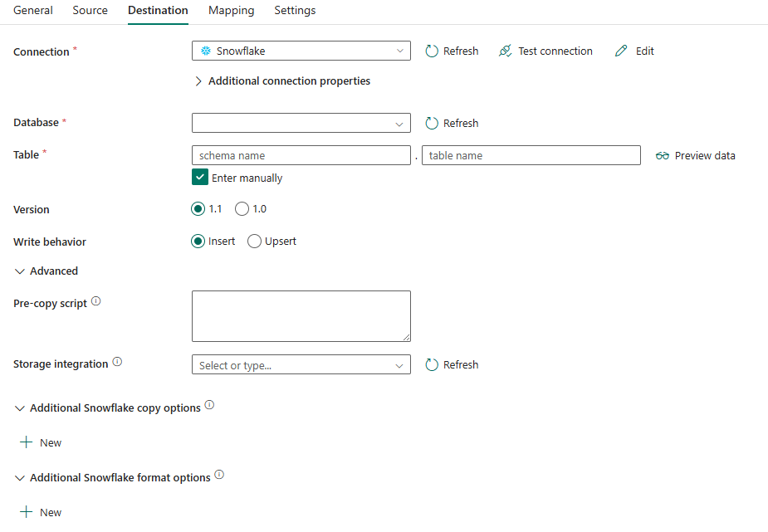Uncheck the Enter manually checkbox
The width and height of the screenshot is (768, 532).
(200, 177)
